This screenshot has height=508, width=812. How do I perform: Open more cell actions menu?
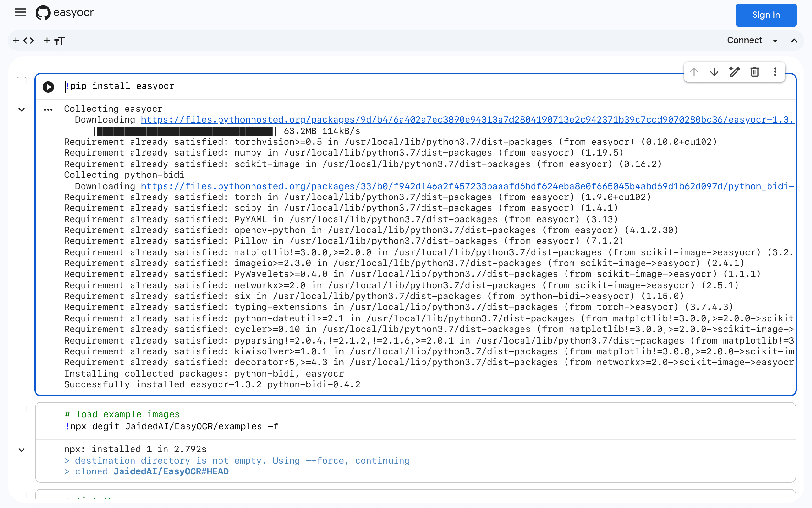click(x=775, y=71)
